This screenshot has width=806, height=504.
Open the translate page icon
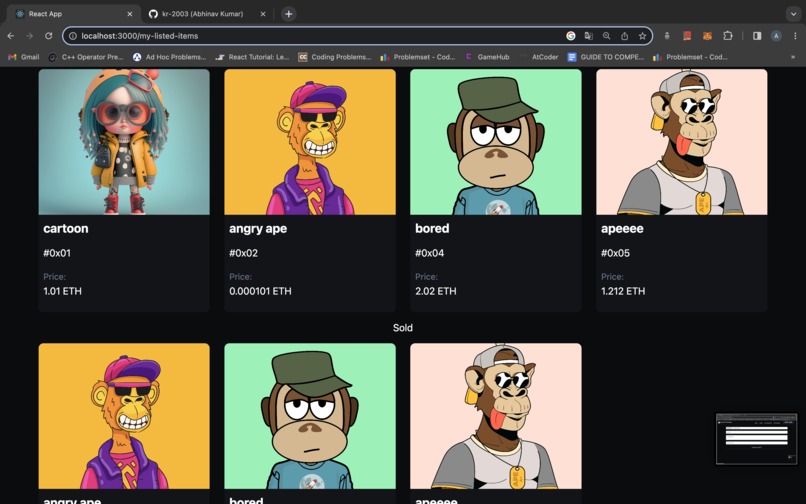[589, 36]
